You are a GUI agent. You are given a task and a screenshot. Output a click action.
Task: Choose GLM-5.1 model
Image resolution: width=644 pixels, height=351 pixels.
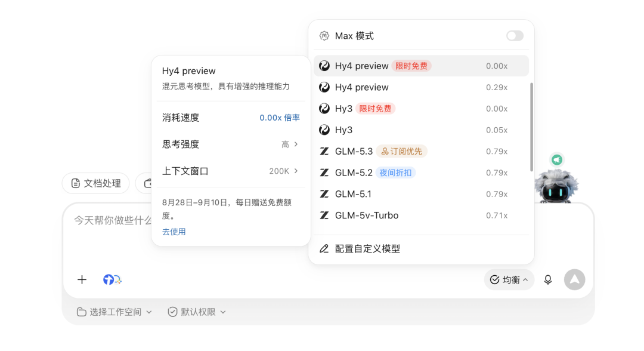tap(421, 194)
